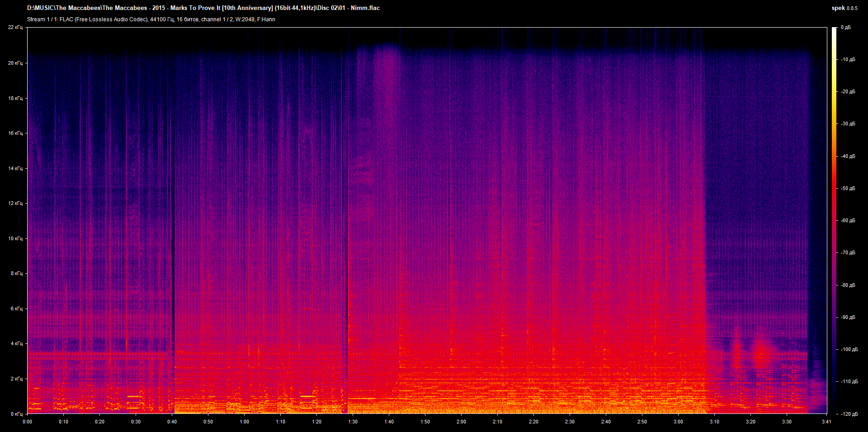
Task: Click the -90 дБ scale label
Action: 848,317
